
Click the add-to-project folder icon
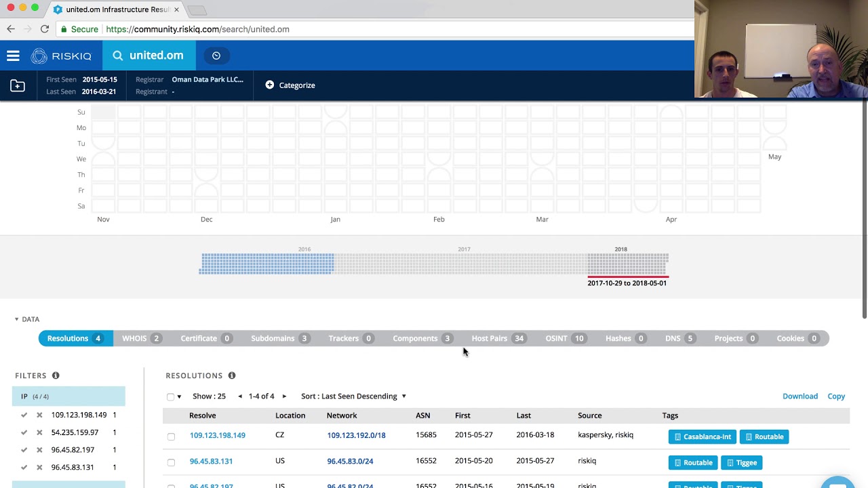click(18, 85)
